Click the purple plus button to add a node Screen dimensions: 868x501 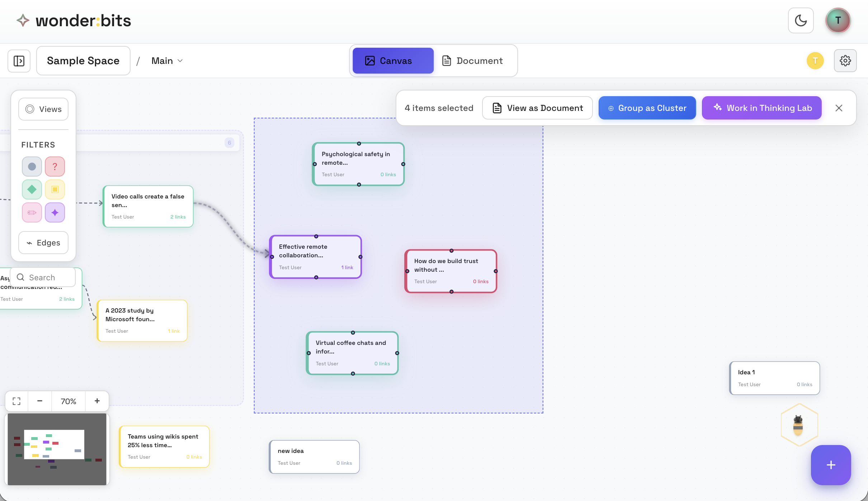tap(830, 465)
